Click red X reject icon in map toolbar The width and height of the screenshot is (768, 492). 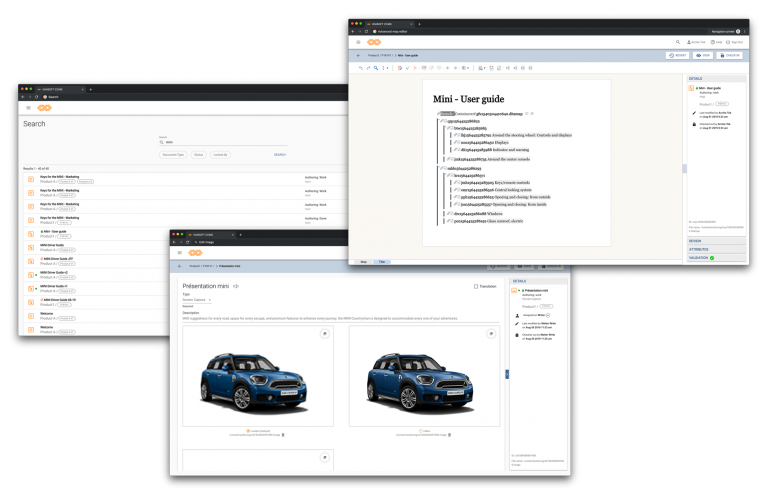coord(415,68)
